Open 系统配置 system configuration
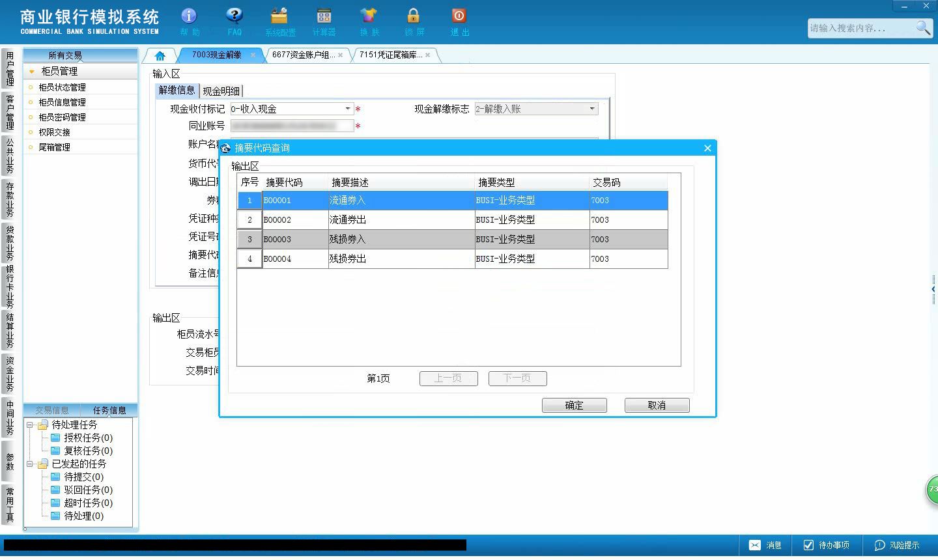The width and height of the screenshot is (938, 560). click(279, 16)
